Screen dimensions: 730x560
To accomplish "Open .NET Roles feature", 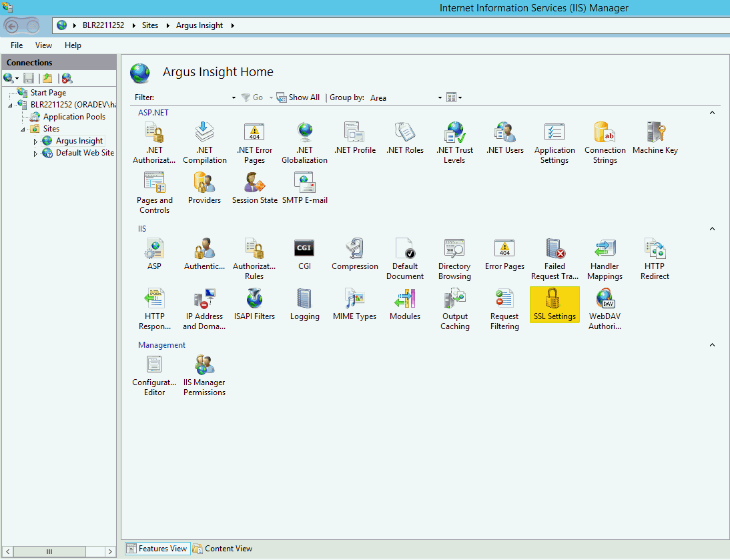I will [x=405, y=137].
